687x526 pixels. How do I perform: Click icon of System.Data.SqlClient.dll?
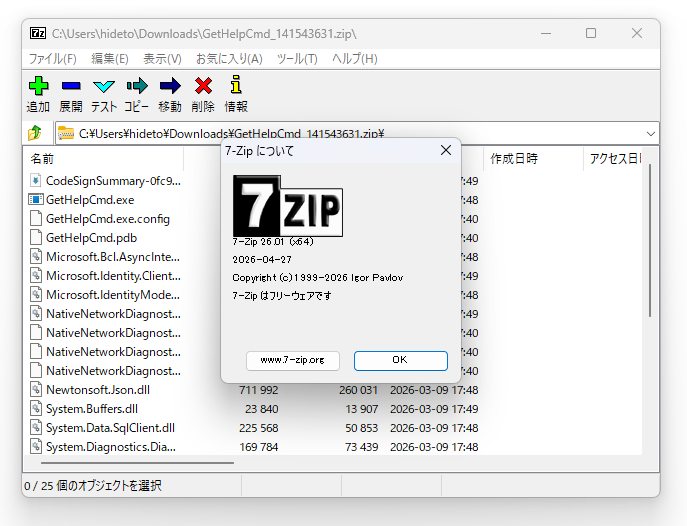pos(36,427)
